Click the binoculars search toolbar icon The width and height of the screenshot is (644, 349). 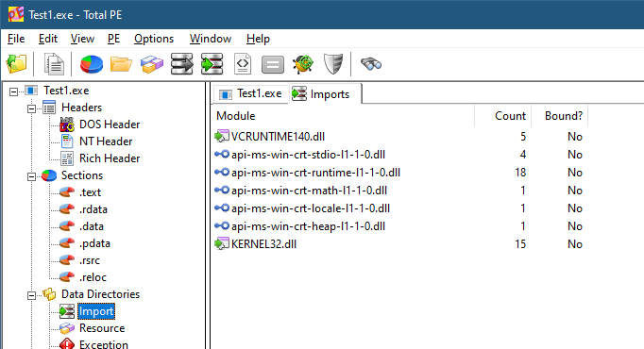371,64
